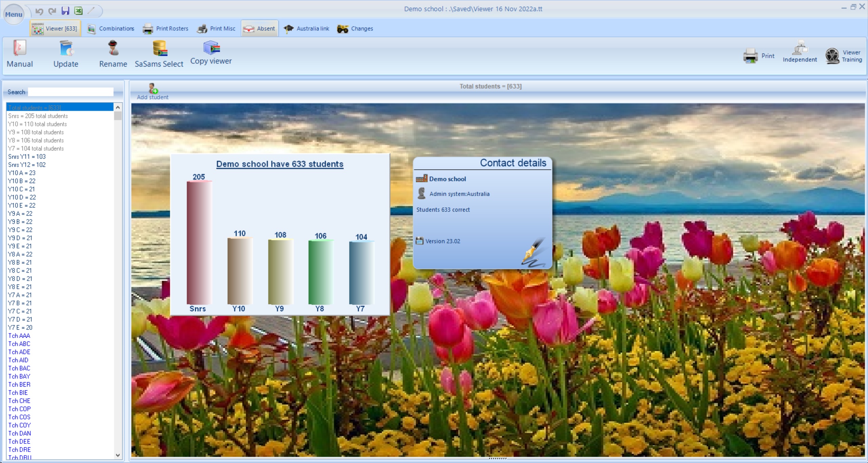
Task: Click the Update database icon
Action: tap(66, 48)
